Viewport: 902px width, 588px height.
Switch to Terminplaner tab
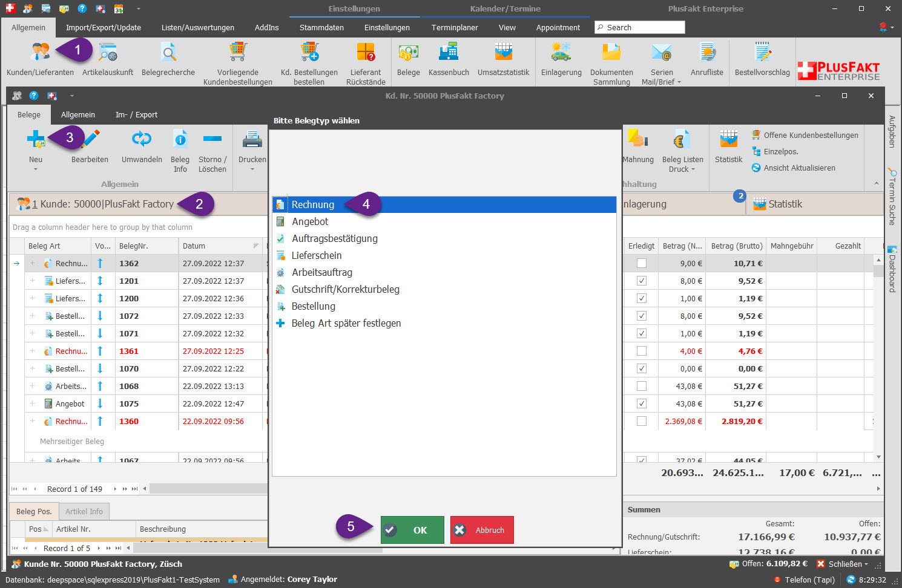[x=455, y=27]
